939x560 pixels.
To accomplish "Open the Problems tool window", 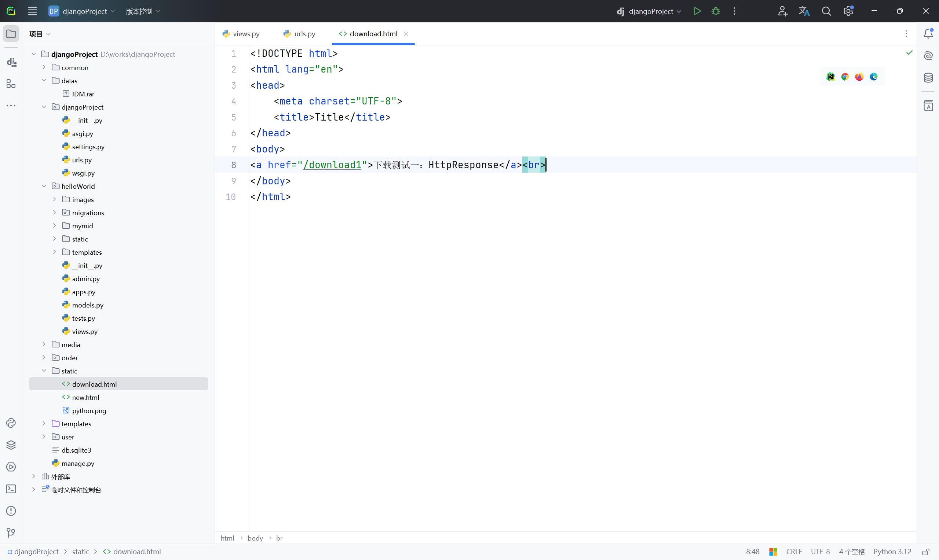I will (x=11, y=511).
